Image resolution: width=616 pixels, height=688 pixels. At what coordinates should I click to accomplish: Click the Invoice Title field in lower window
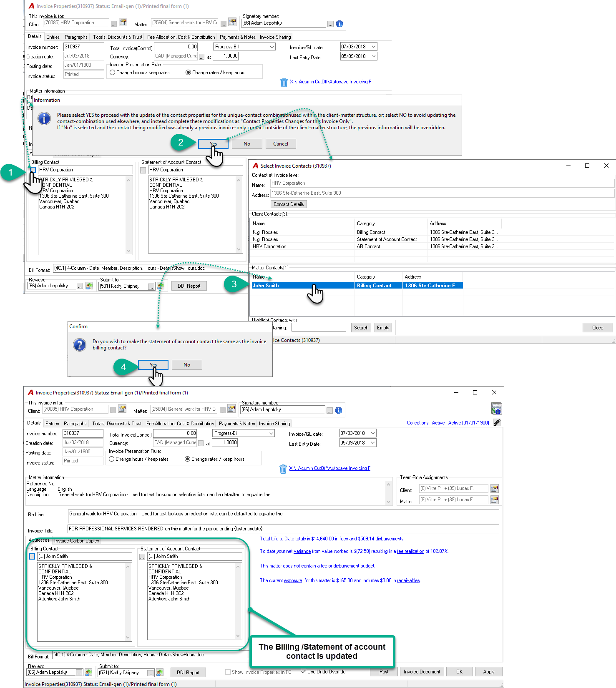(x=283, y=529)
